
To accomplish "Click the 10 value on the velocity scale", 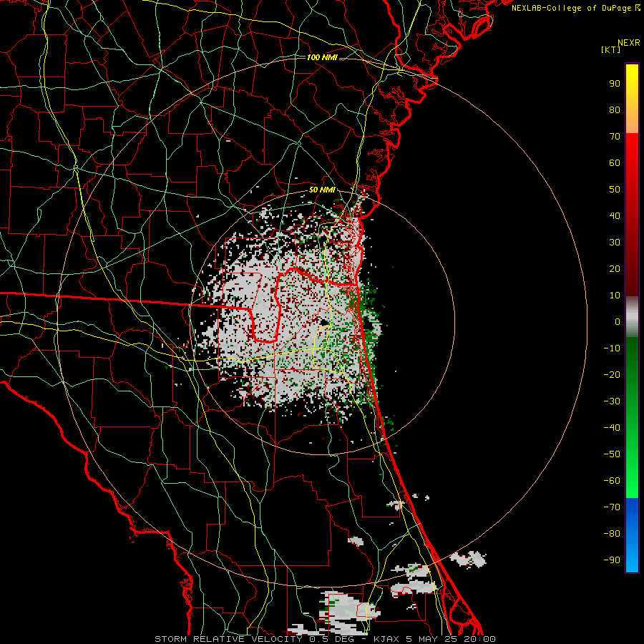I will point(615,296).
